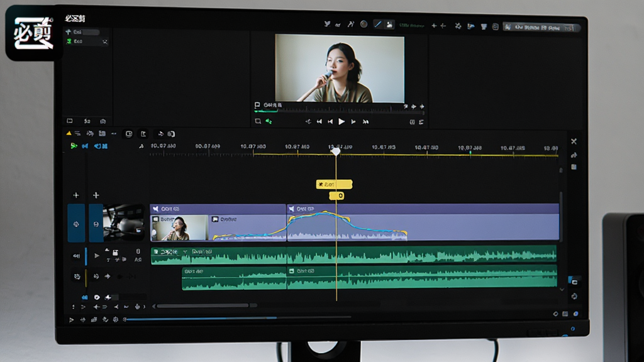
Task: Click the right plus button above track headers
Action: pyautogui.click(x=96, y=195)
